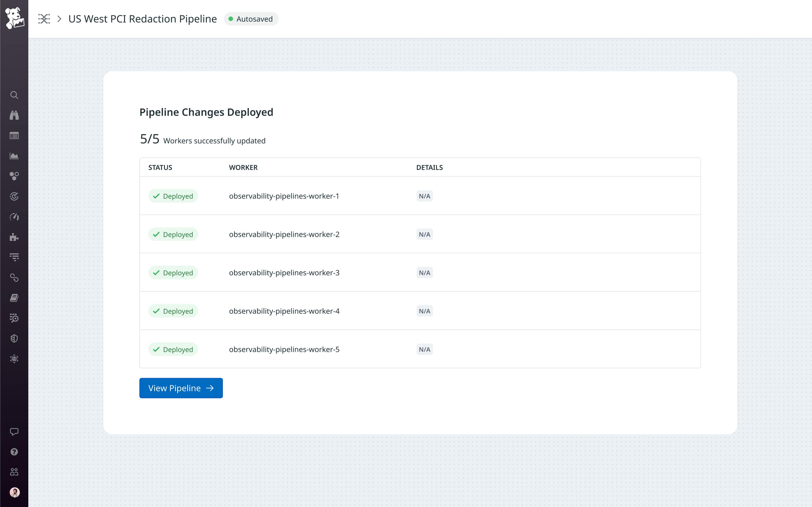Click the Autosaved status badge
The height and width of the screenshot is (507, 812).
tap(251, 19)
